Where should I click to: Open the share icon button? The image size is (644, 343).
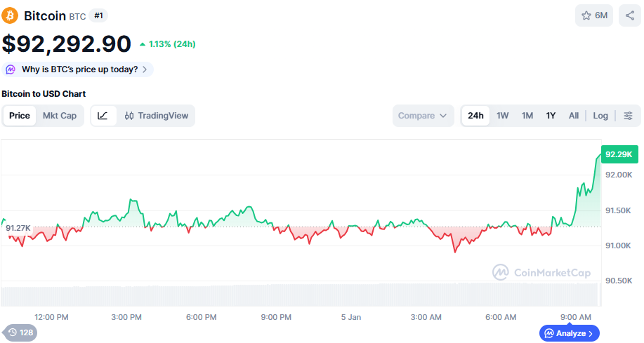[x=629, y=15]
